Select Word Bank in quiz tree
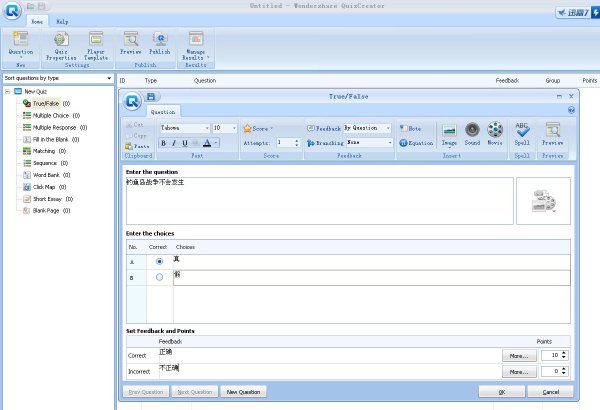 46,175
